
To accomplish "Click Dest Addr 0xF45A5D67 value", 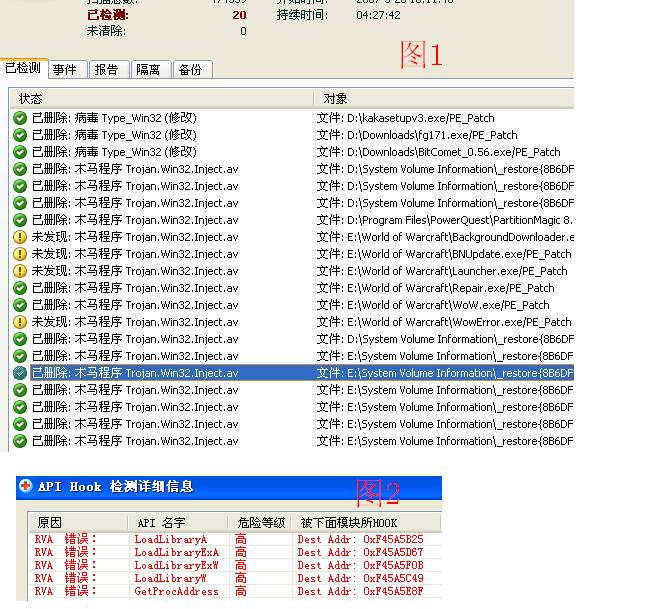I will tap(360, 552).
